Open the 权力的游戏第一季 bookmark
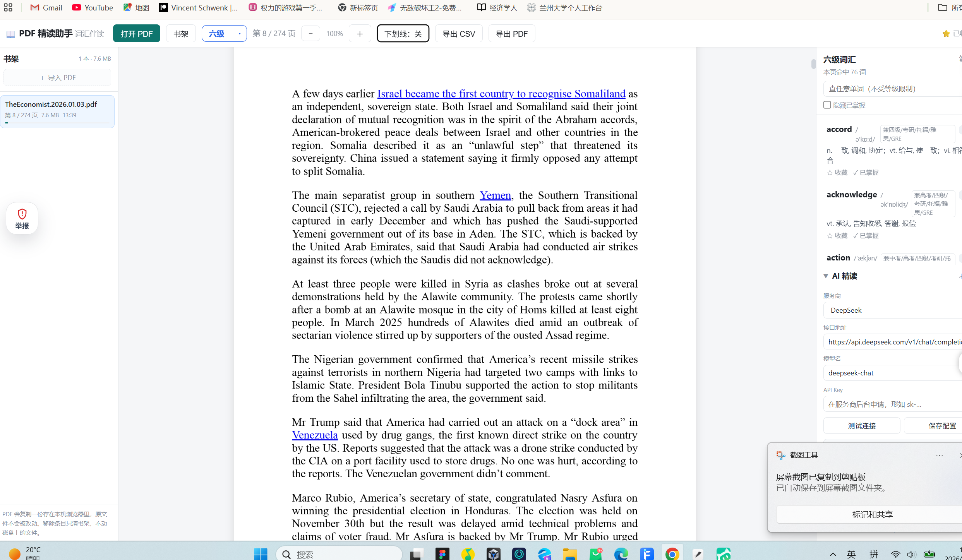The height and width of the screenshot is (560, 962). click(286, 7)
